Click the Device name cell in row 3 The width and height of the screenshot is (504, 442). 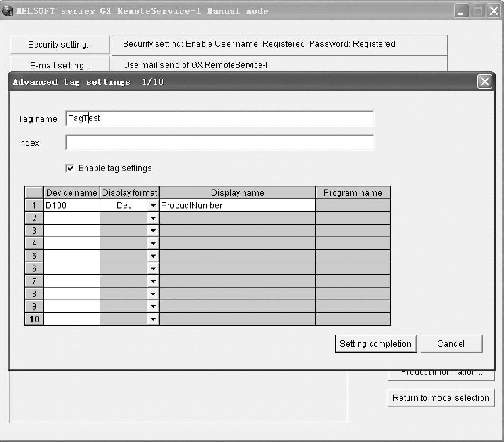pyautogui.click(x=72, y=231)
